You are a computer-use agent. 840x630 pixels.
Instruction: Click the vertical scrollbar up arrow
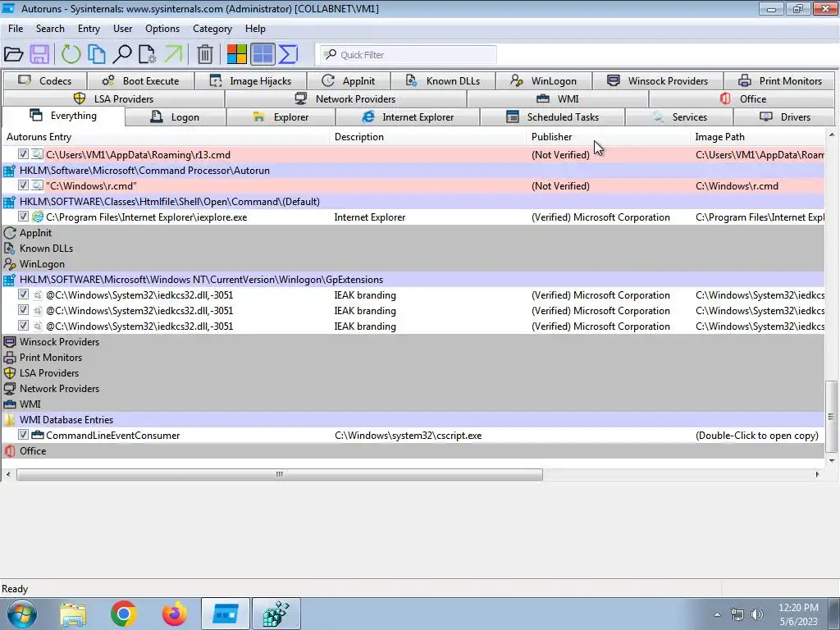831,135
